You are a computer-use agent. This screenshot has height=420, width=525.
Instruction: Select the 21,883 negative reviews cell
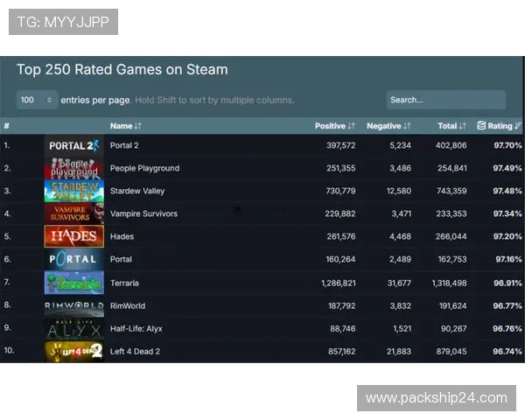pos(399,352)
